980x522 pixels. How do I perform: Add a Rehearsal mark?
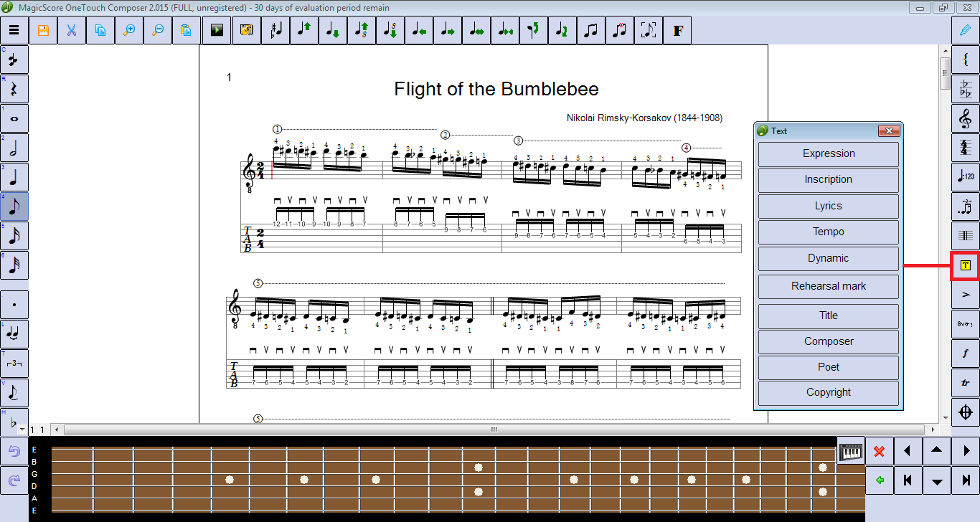[x=829, y=286]
